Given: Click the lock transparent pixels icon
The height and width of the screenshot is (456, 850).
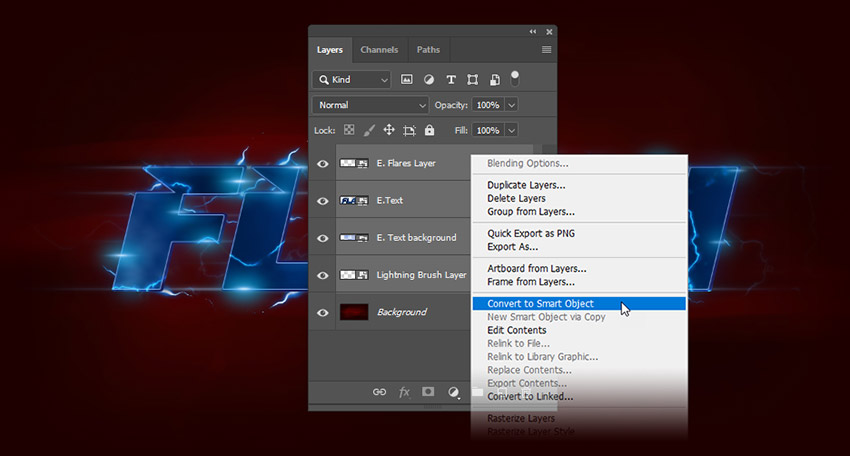Looking at the screenshot, I should pyautogui.click(x=349, y=130).
